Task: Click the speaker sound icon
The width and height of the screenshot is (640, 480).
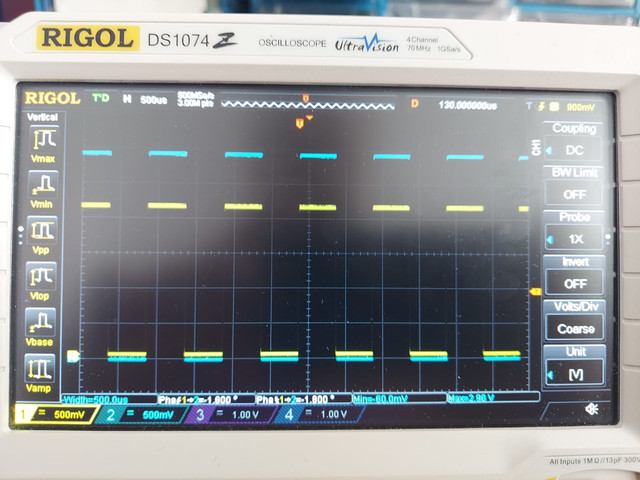Action: click(x=591, y=409)
